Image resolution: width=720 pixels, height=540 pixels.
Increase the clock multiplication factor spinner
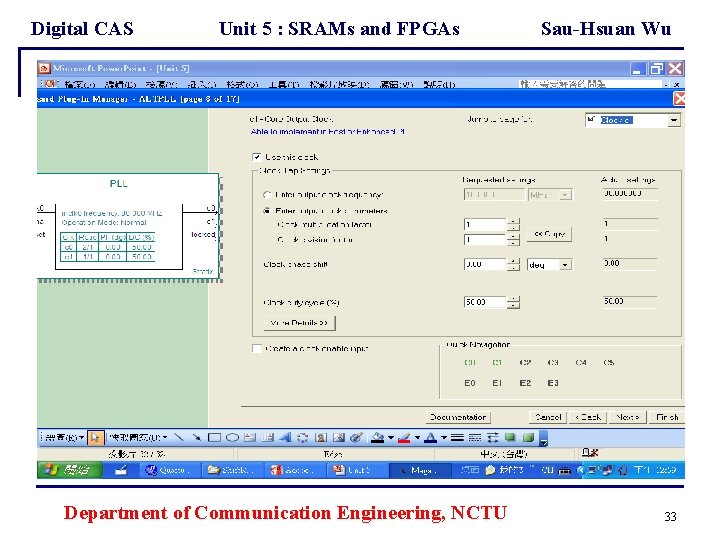coord(513,221)
